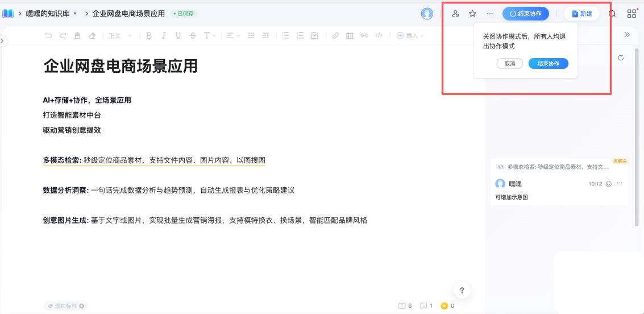Image resolution: width=644 pixels, height=314 pixels.
Task: Click the undo arrow in the editor toolbar
Action: (x=48, y=36)
